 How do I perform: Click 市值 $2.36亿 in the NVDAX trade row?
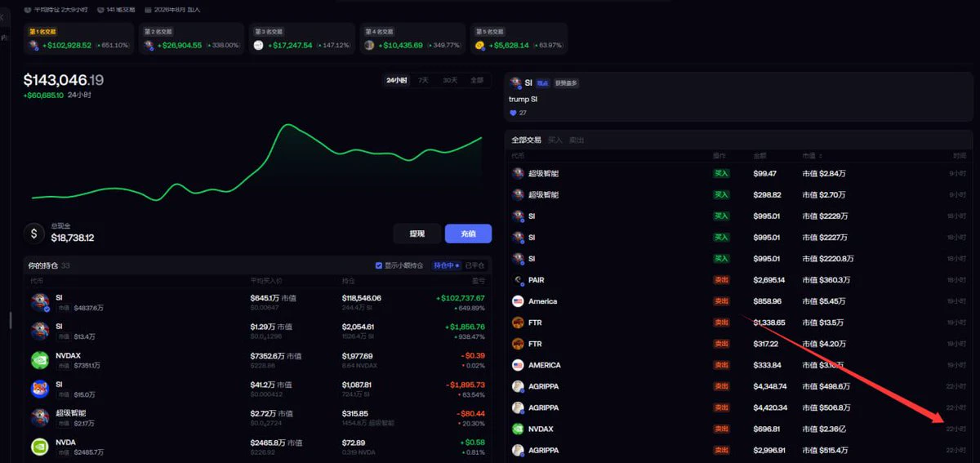pyautogui.click(x=824, y=429)
